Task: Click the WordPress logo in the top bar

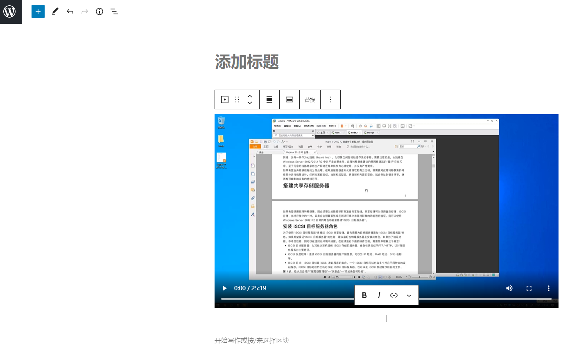Action: pos(10,11)
